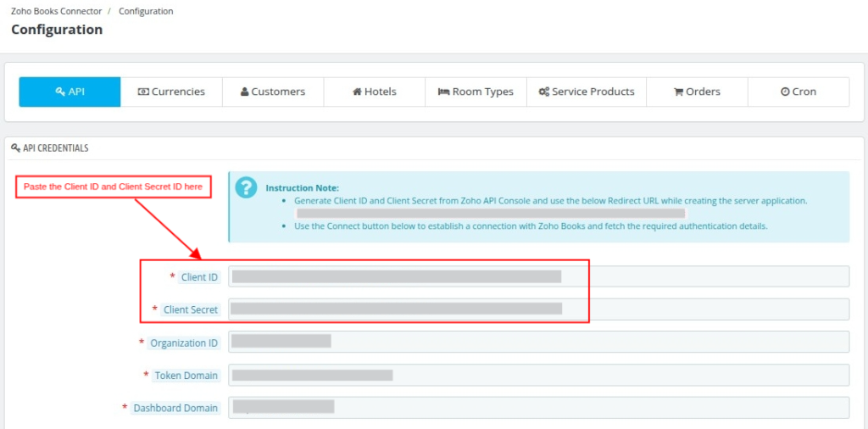Click the key icon beside API CREDENTIALS

[x=15, y=148]
